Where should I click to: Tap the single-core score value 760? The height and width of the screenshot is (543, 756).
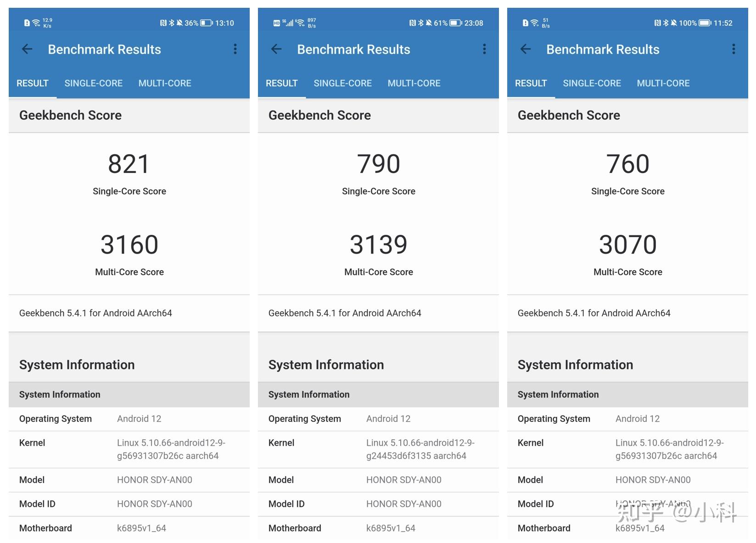click(x=628, y=164)
